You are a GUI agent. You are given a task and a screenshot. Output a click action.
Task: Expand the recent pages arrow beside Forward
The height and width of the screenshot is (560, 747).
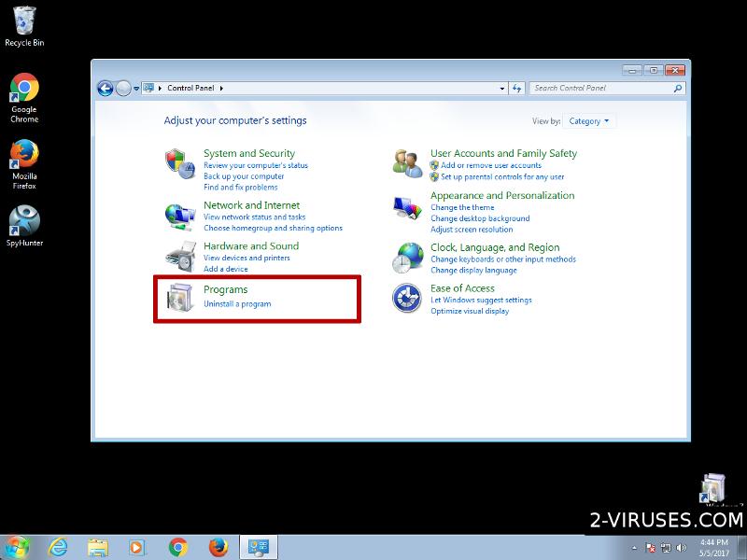[136, 88]
